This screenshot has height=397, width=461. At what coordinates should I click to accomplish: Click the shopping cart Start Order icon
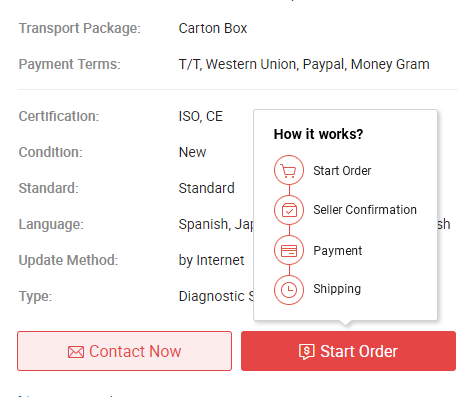pyautogui.click(x=289, y=170)
